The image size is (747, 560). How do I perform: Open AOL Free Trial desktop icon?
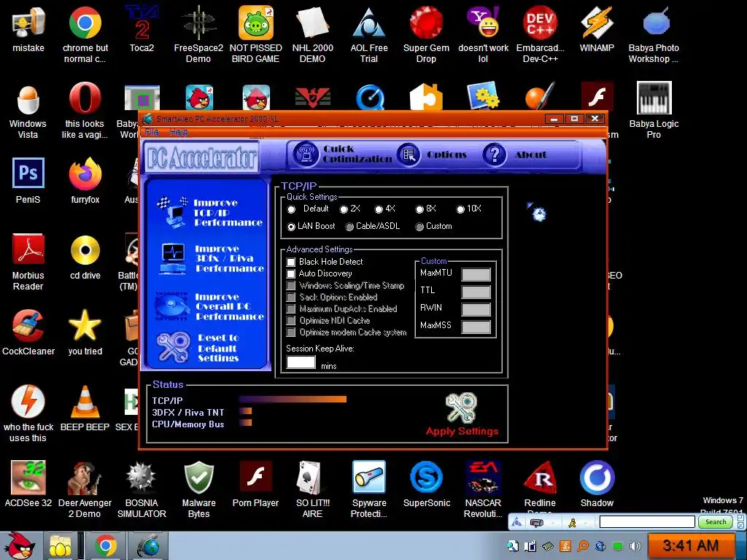click(x=368, y=34)
